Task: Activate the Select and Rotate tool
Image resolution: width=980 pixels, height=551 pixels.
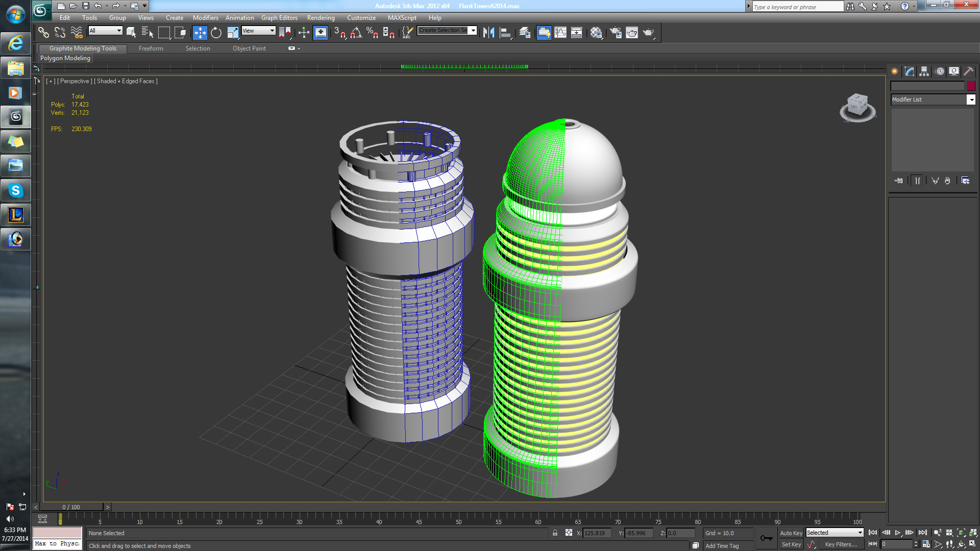Action: click(216, 33)
